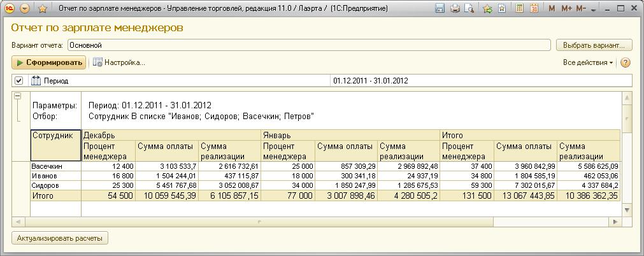The width and height of the screenshot is (644, 256).
Task: Click total cell 131 500
Action: pyautogui.click(x=468, y=196)
